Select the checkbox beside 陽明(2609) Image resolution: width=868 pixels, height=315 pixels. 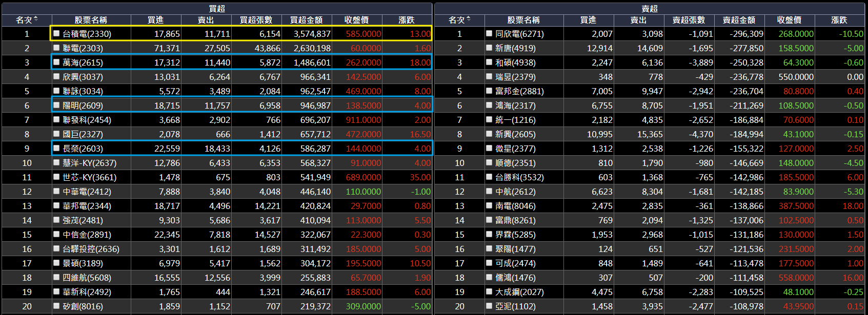pos(56,105)
